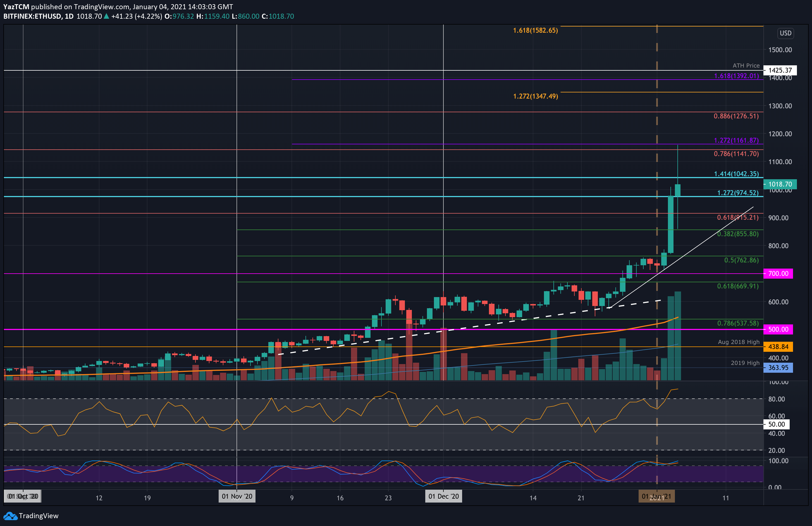Click the 1.272(974.52) cyan extension label
Image resolution: width=812 pixels, height=526 pixels.
coord(738,193)
